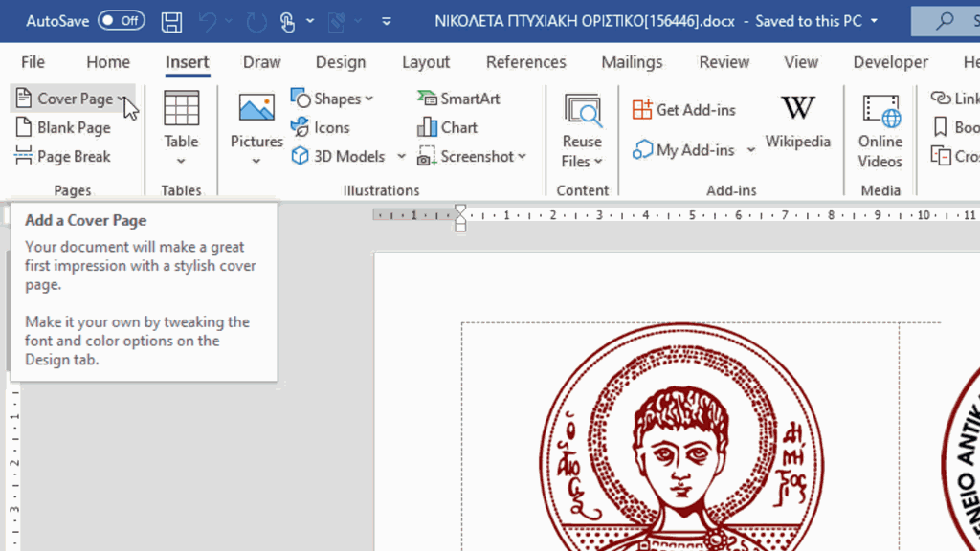The height and width of the screenshot is (551, 980).
Task: Click the Touch/Mouse Mode hand icon
Action: [287, 22]
